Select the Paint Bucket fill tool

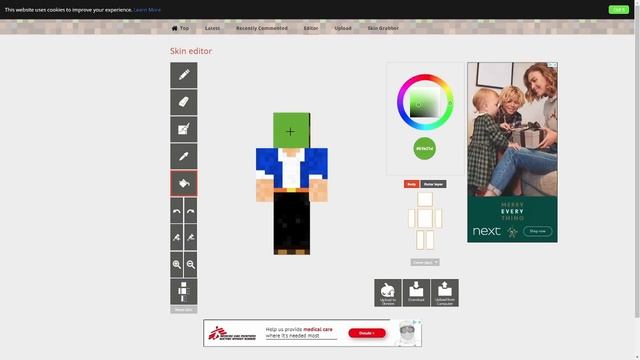point(184,183)
